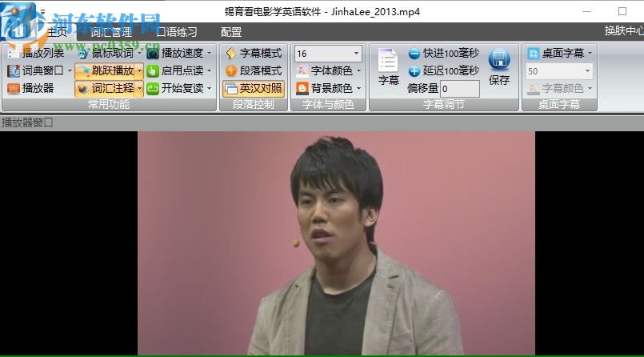Open the desktop subtitle size 50 combo box
Image resolution: width=644 pixels, height=357 pixels.
tap(560, 71)
